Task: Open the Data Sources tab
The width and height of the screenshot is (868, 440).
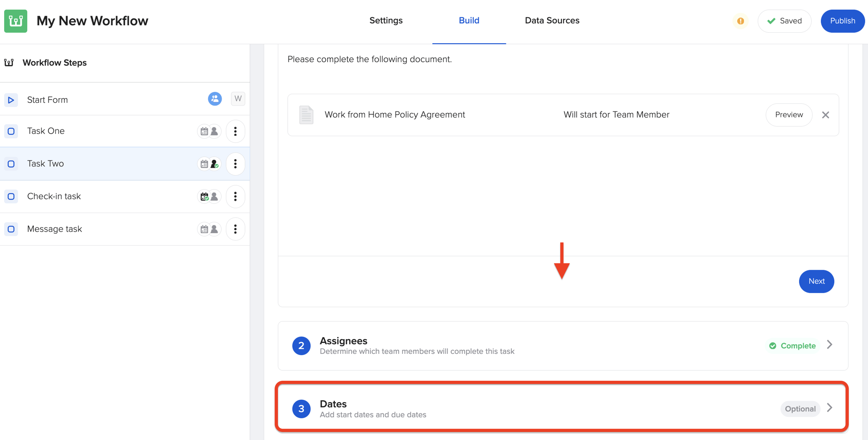Action: pos(552,20)
